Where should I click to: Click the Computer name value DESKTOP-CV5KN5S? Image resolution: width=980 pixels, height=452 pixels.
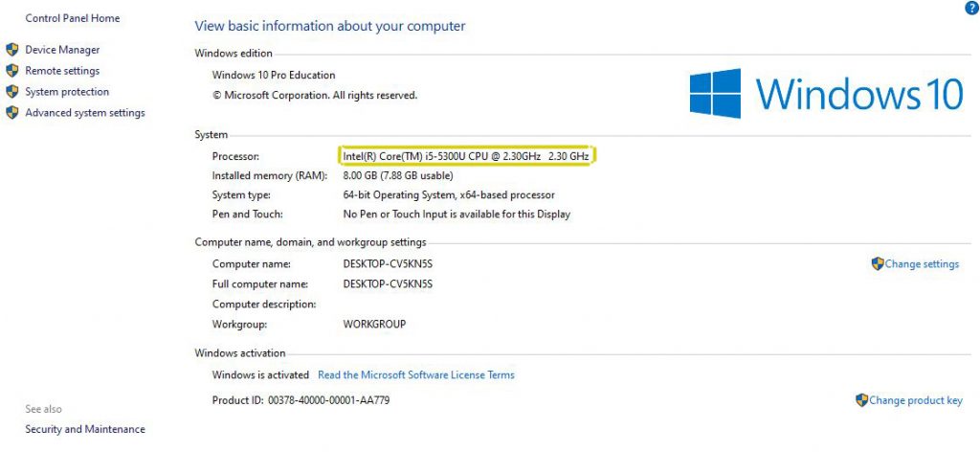[x=388, y=263]
